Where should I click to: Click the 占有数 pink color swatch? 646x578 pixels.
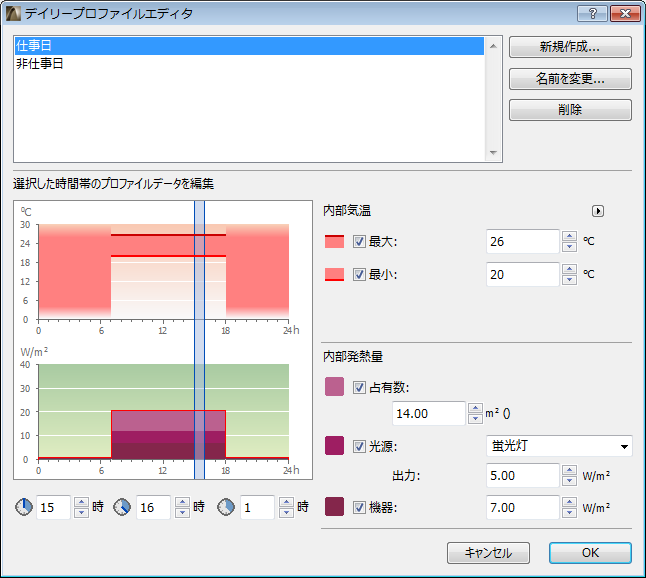click(334, 386)
